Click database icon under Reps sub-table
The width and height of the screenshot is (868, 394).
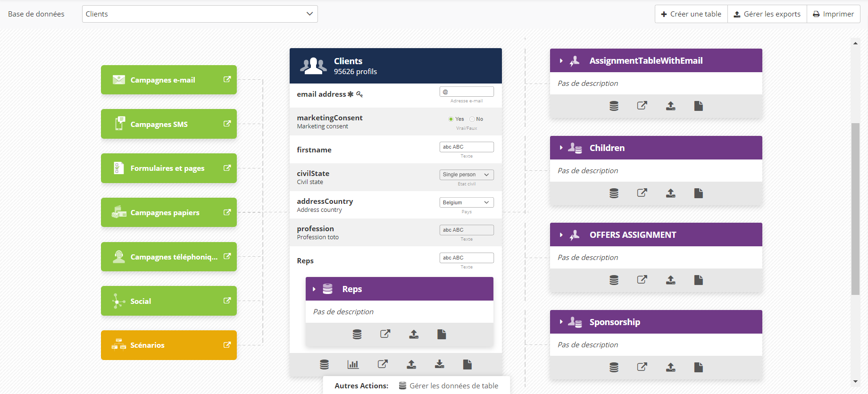(357, 335)
